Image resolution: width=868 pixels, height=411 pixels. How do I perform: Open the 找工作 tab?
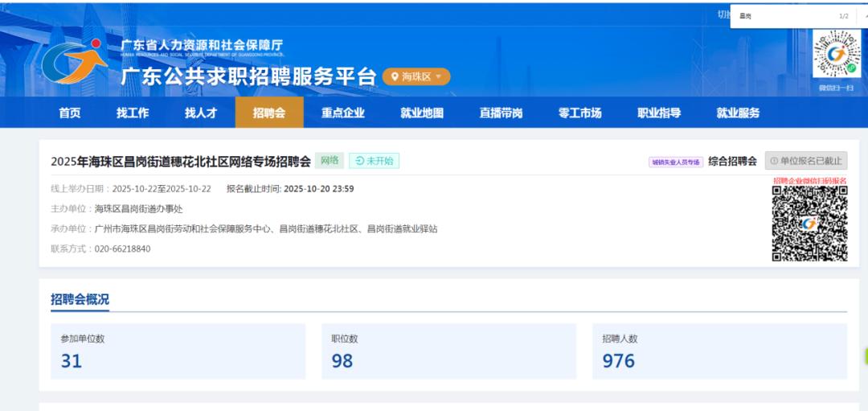click(x=133, y=113)
